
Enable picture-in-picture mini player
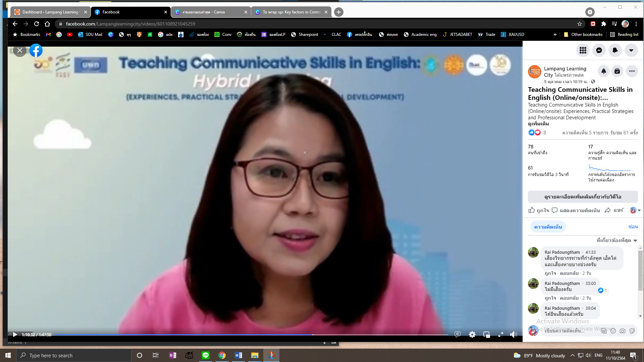(x=486, y=335)
